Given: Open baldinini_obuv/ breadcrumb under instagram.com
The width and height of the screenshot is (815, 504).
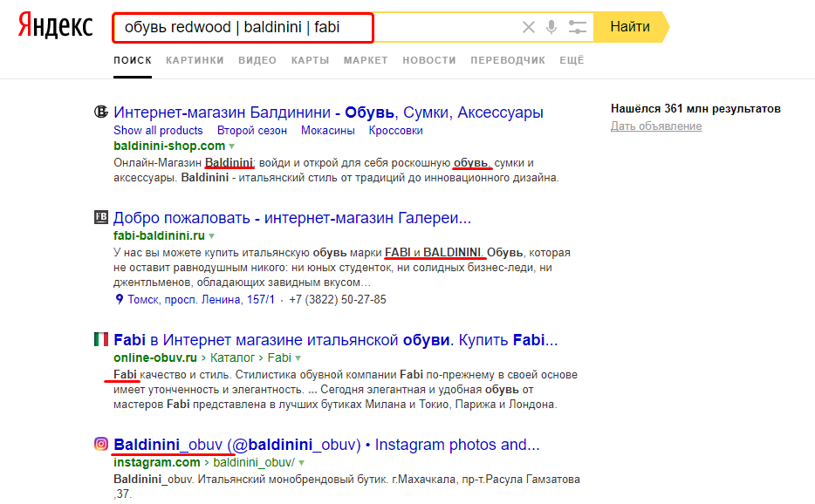Looking at the screenshot, I should 254,462.
